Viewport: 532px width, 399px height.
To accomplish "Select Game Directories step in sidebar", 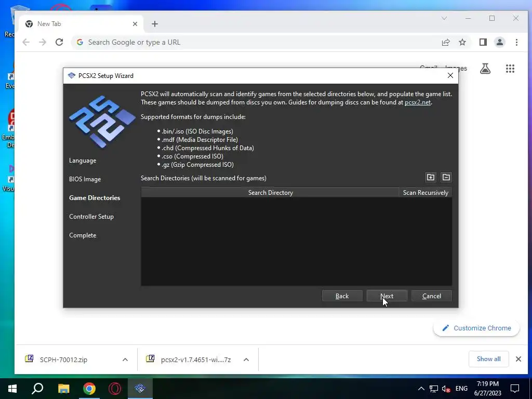I will pyautogui.click(x=95, y=198).
